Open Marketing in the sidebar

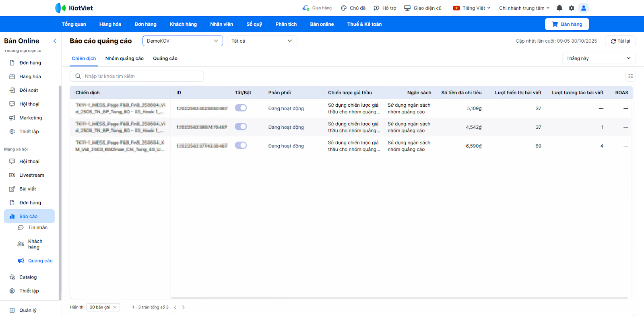tap(31, 118)
